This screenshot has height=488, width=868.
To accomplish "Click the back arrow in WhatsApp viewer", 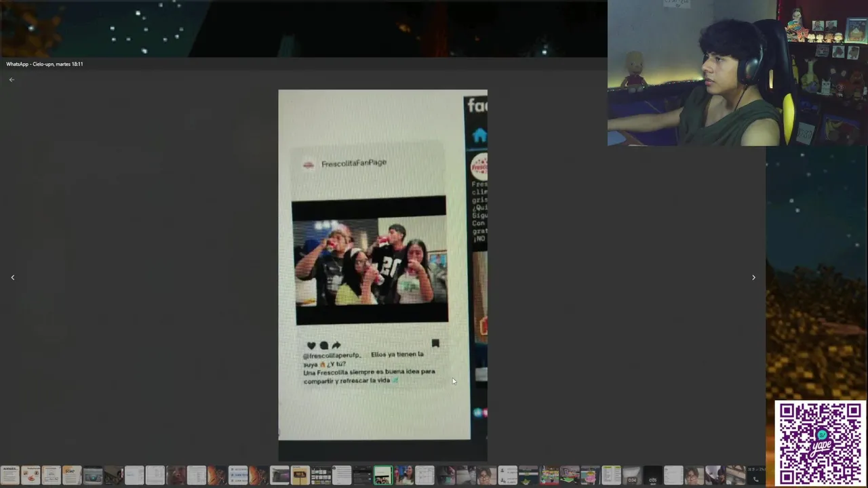I will point(12,80).
